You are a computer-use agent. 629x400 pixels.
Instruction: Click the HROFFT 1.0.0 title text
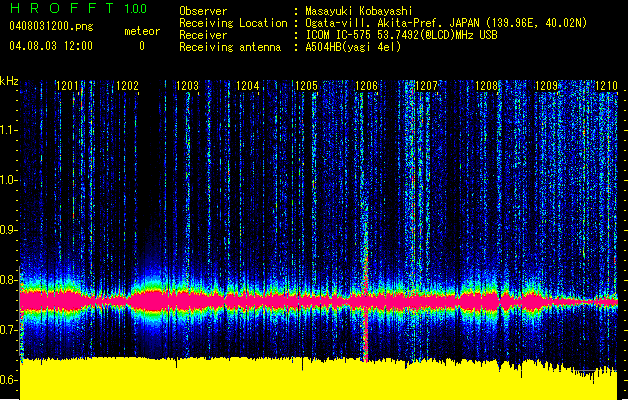coord(79,8)
